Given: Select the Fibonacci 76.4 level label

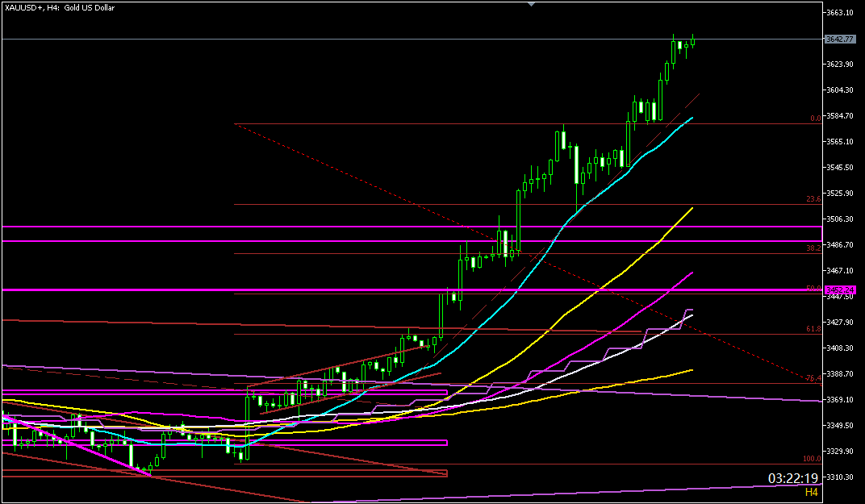Looking at the screenshot, I should point(813,378).
